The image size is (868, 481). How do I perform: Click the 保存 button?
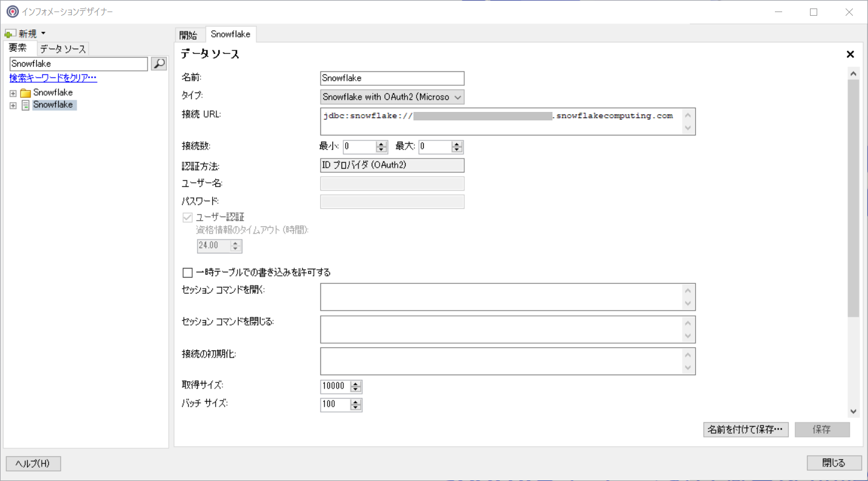click(822, 430)
